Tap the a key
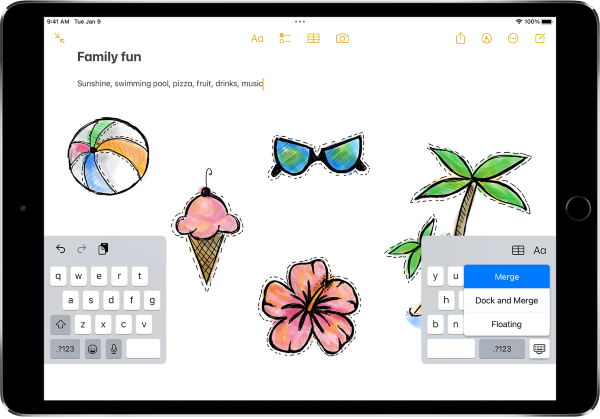 tap(70, 300)
